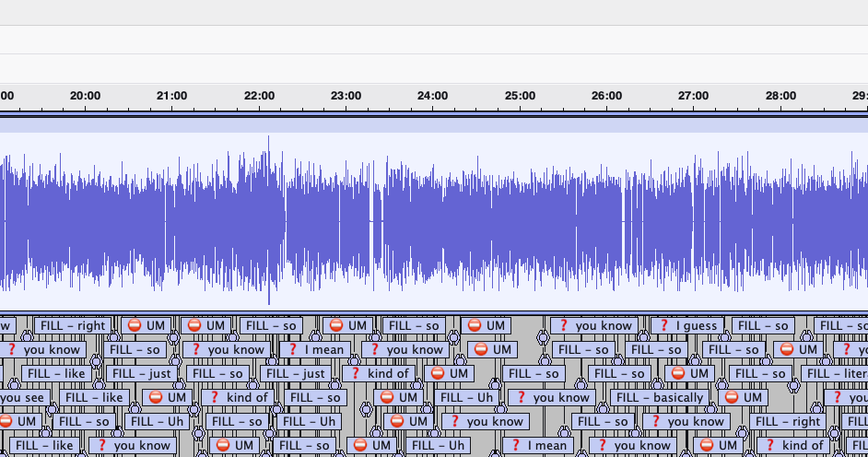868x457 pixels.
Task: Select the partially visible 'you see' label
Action: point(22,398)
